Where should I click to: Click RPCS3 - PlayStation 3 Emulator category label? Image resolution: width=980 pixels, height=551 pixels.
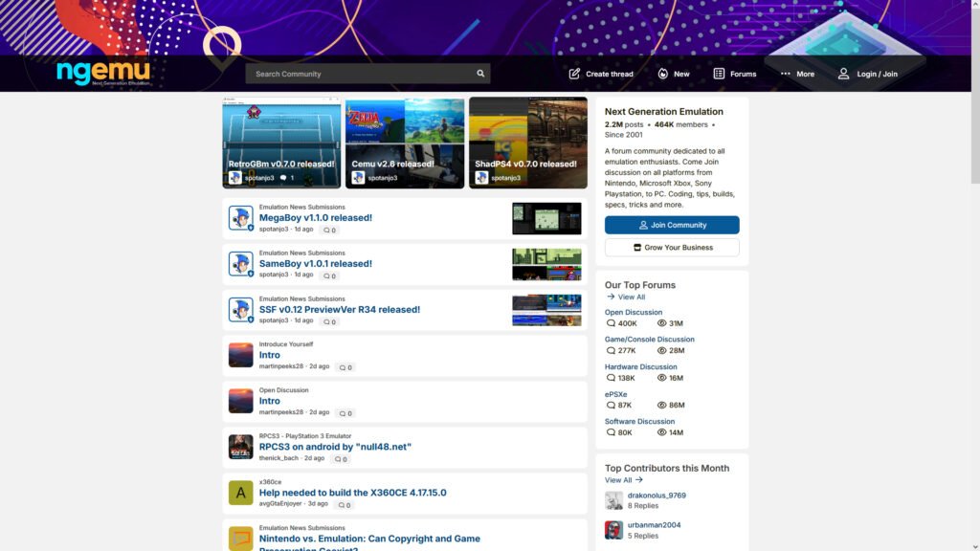coord(305,436)
